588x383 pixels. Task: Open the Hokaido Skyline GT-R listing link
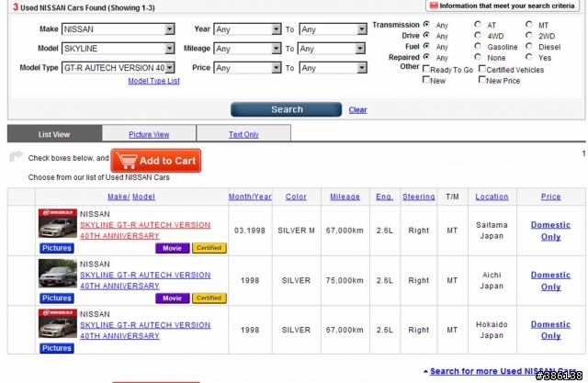tap(145, 330)
